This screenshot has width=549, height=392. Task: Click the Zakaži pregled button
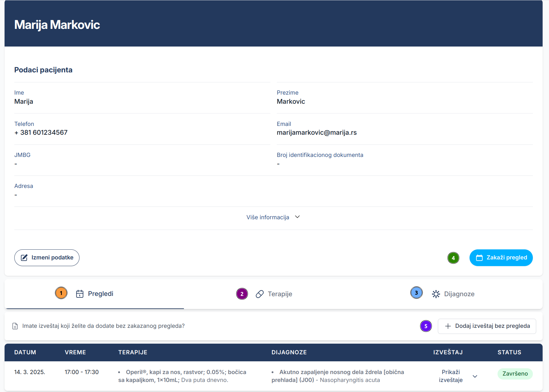501,257
